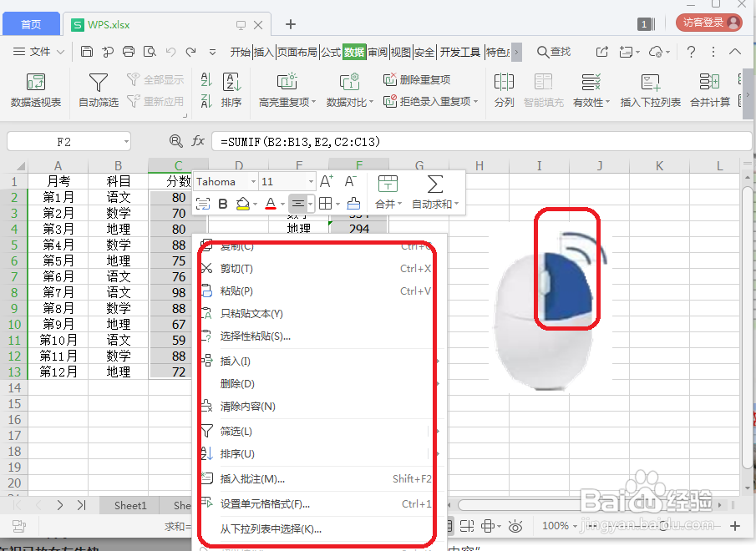Click the Name Box showing F2
756x551 pixels.
(x=64, y=142)
